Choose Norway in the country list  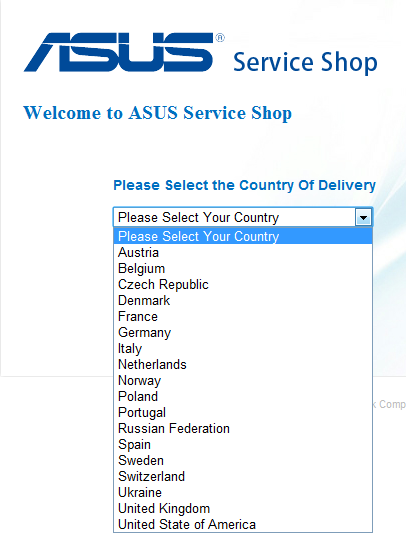click(x=243, y=381)
